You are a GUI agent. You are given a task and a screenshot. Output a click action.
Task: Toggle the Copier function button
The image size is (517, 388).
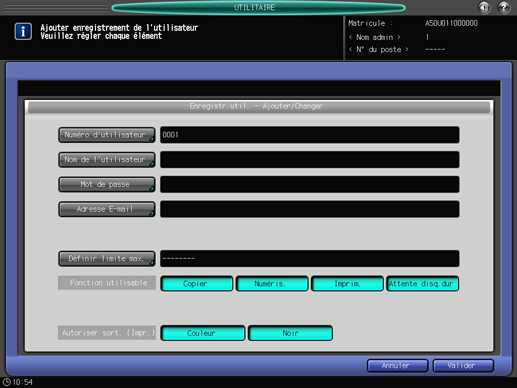[x=197, y=284]
